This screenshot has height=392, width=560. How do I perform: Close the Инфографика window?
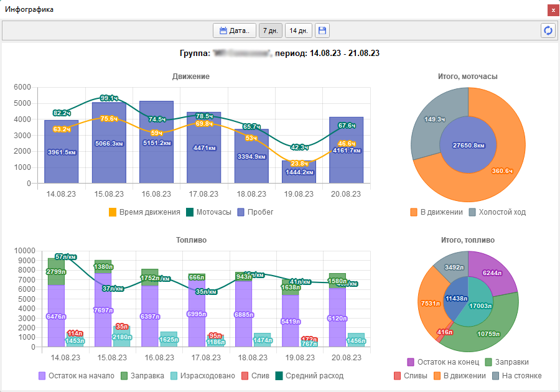(552, 10)
